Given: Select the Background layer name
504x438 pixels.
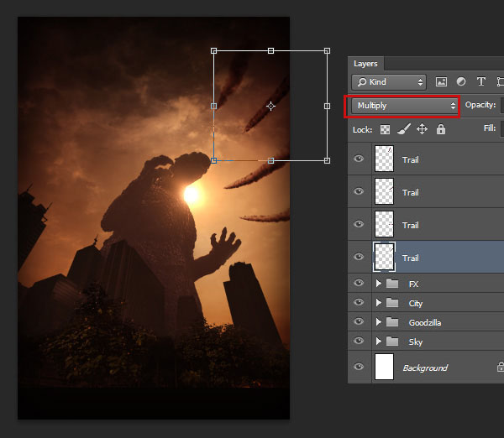Looking at the screenshot, I should coord(425,368).
